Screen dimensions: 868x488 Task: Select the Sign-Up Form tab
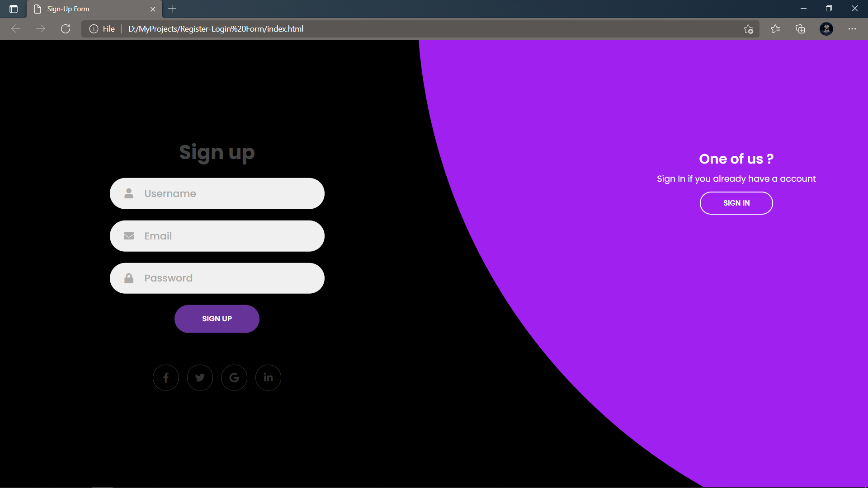(90, 9)
